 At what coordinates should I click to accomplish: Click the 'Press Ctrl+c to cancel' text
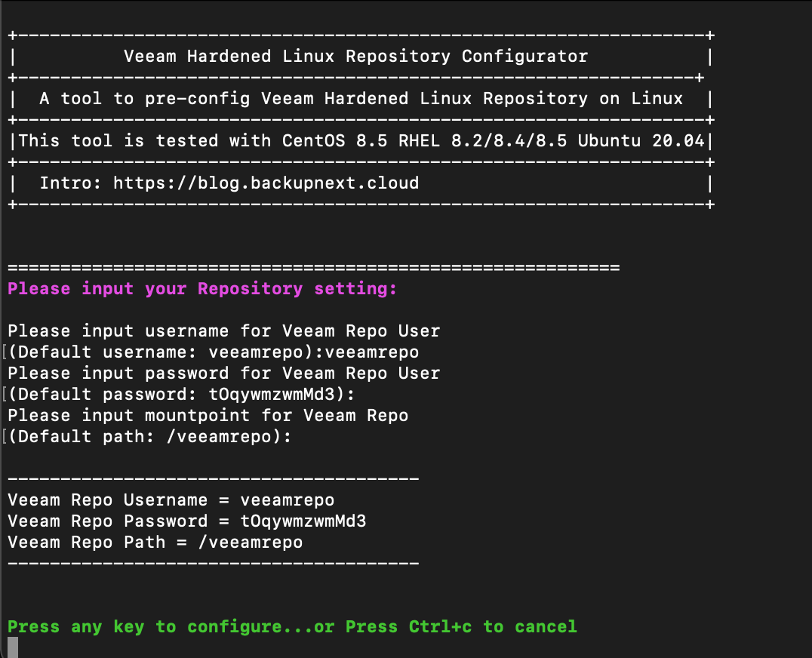(461, 626)
